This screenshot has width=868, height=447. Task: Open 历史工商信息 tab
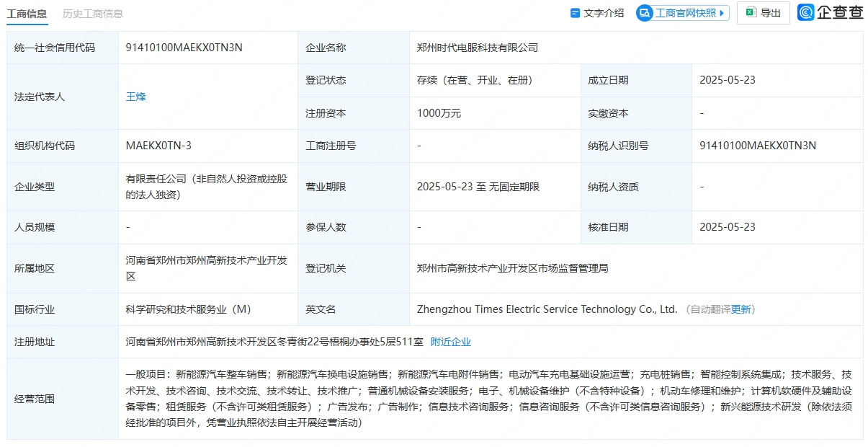coord(92,13)
